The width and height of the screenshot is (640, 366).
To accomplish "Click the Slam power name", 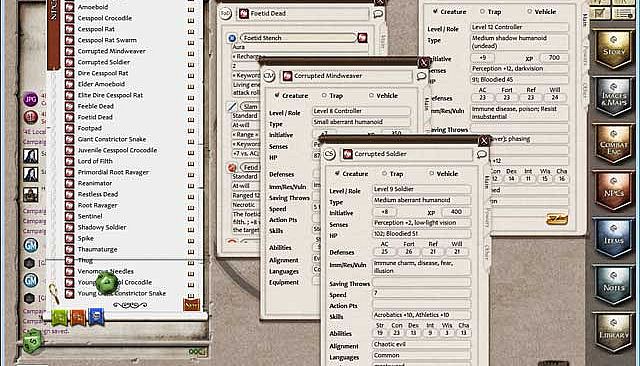I will click(250, 106).
